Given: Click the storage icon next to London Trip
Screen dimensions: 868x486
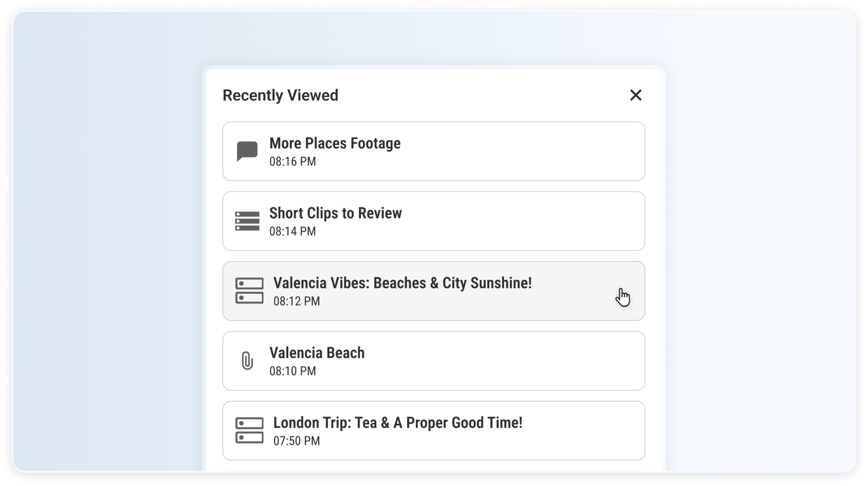Looking at the screenshot, I should pyautogui.click(x=249, y=431).
